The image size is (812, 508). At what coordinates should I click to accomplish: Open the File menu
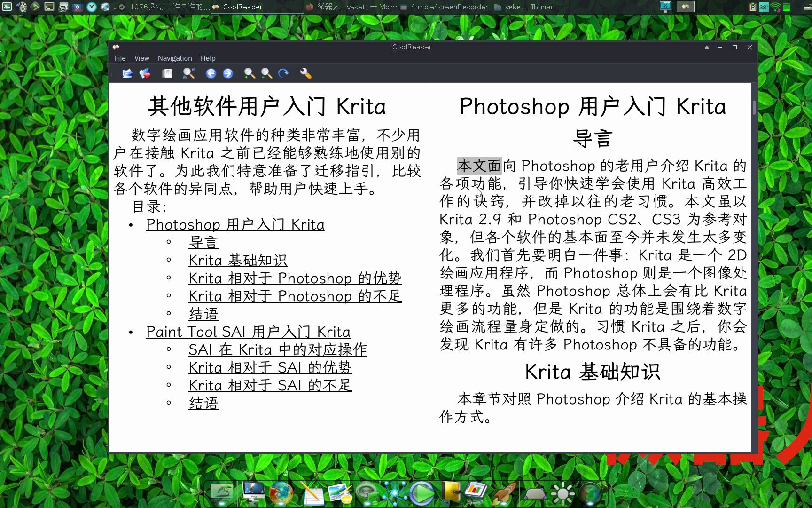[120, 58]
